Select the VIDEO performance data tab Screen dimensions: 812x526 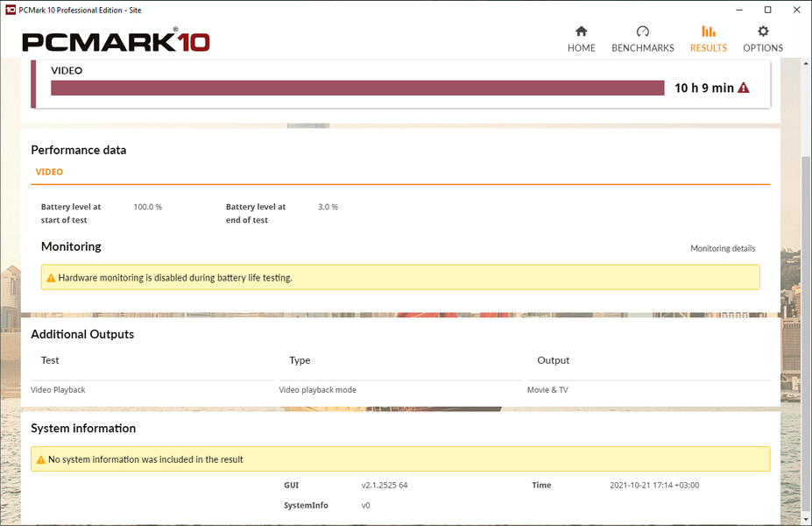[49, 172]
